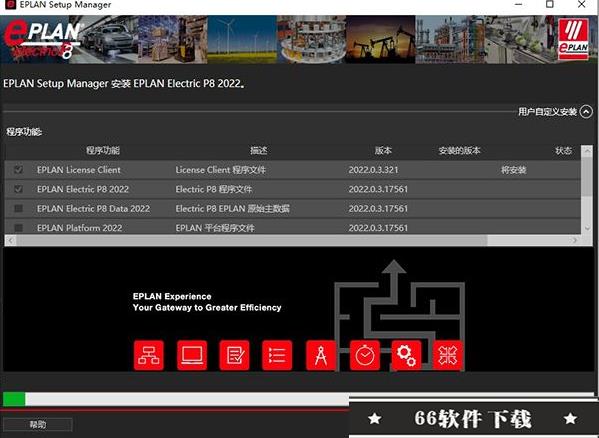Maximize the EPLAN Setup Manager window
Image resolution: width=599 pixels, height=438 pixels.
click(x=550, y=4)
